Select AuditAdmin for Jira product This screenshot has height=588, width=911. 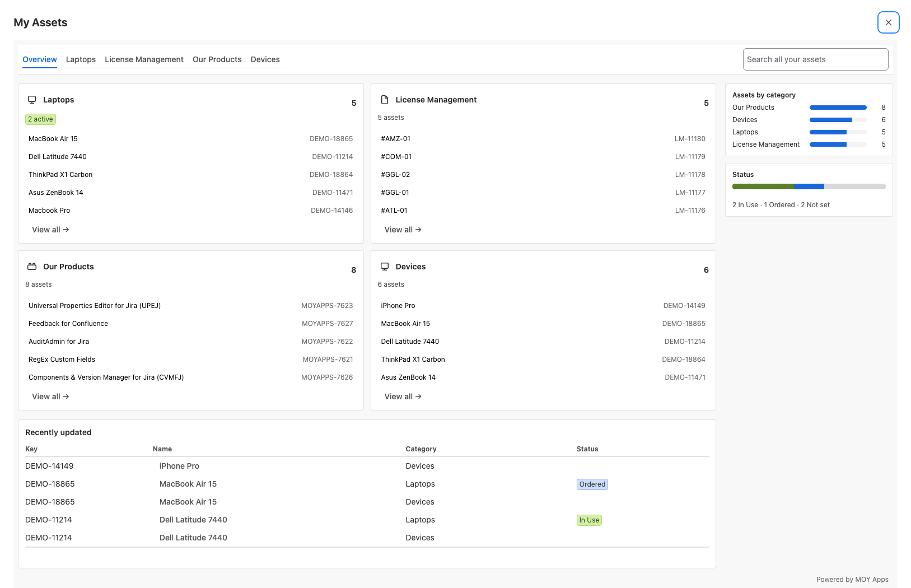[191, 342]
